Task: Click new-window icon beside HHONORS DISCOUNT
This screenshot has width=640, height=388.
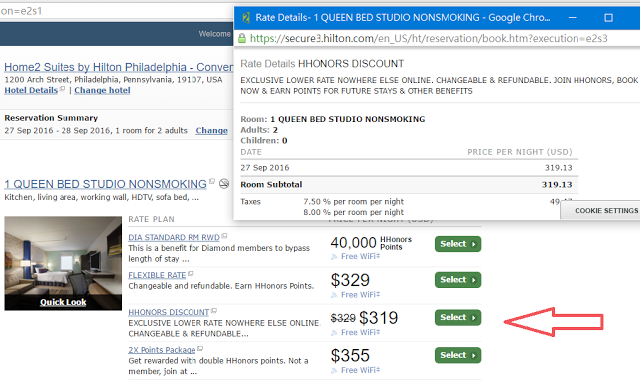Action: tap(214, 311)
